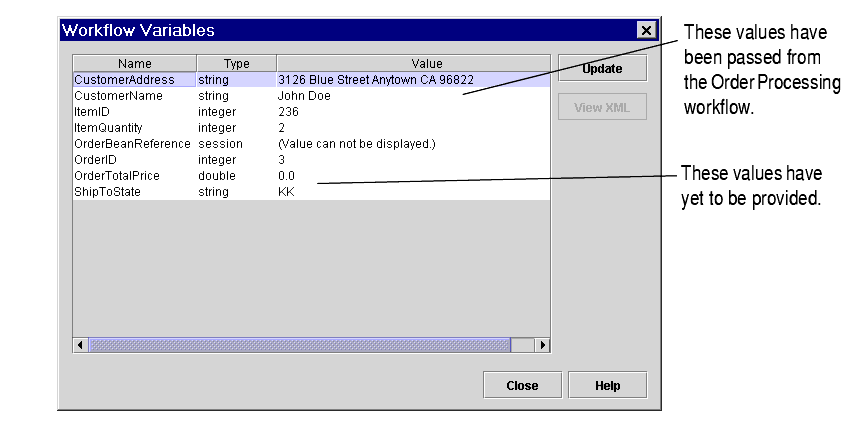864x428 pixels.
Task: Click the '(Value can not be displayed.)' cell
Action: tap(413, 144)
